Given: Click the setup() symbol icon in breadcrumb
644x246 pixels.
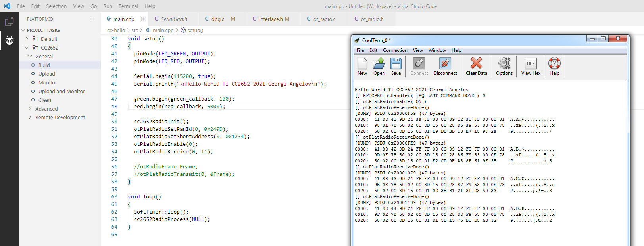Looking at the screenshot, I should pos(183,30).
